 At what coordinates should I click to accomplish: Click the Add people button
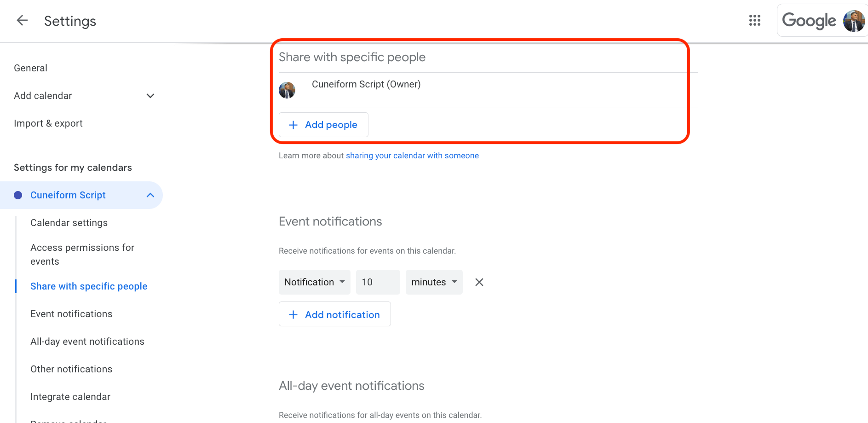(x=323, y=125)
